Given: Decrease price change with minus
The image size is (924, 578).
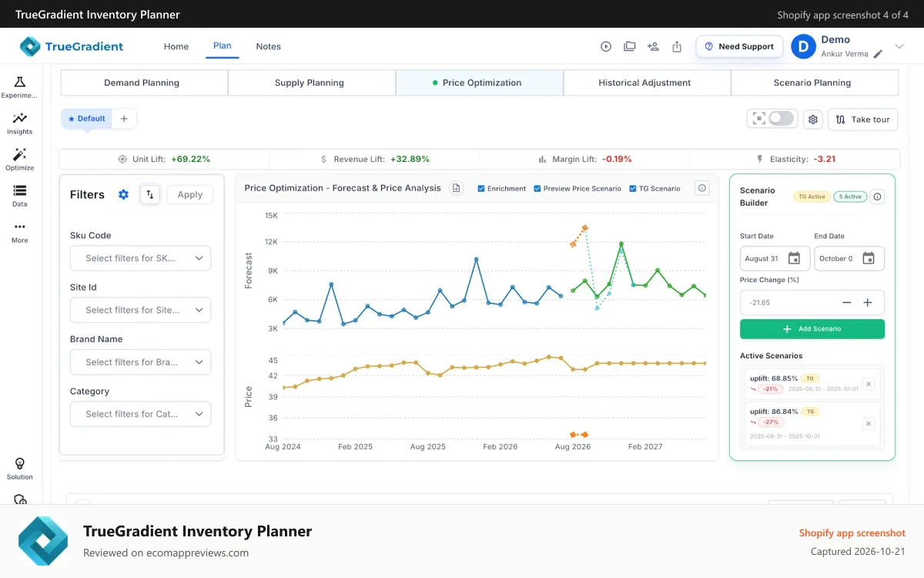Looking at the screenshot, I should coord(846,303).
